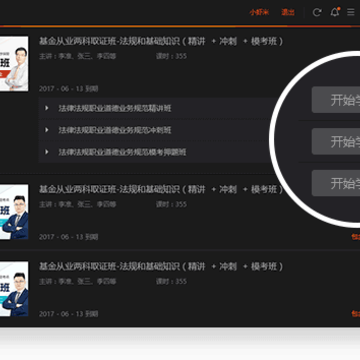Click the third course title 基金从业两科取证班

point(161,266)
